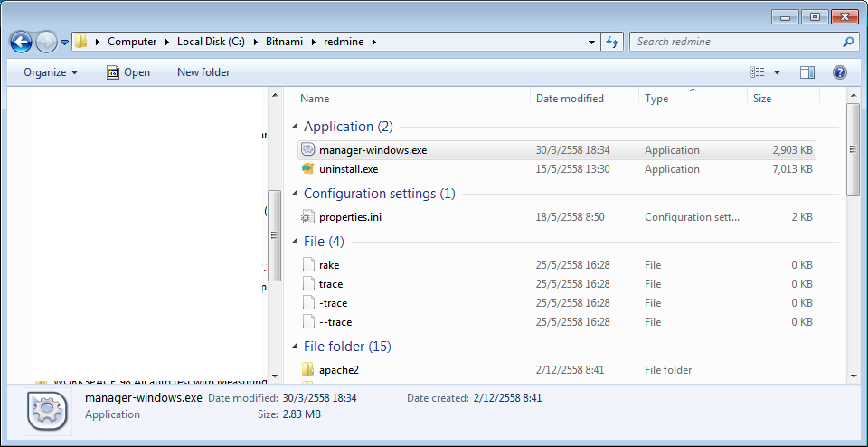The height and width of the screenshot is (447, 868).
Task: Sort by Date modified column header
Action: 570,99
